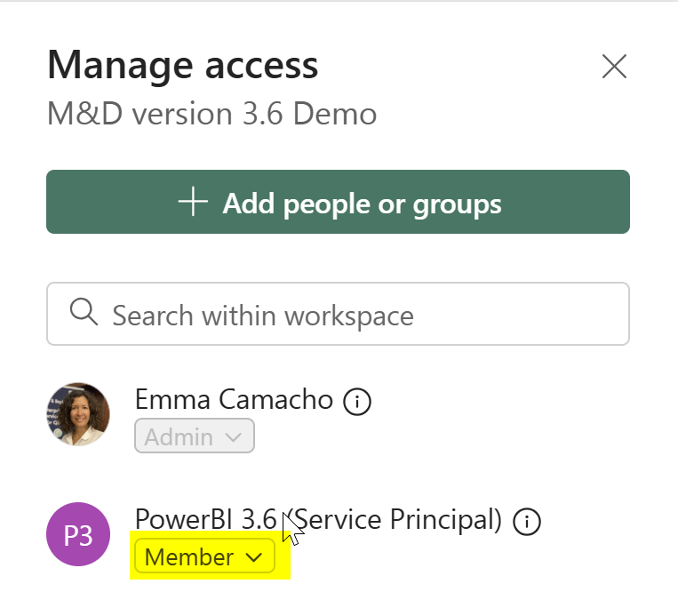Click the highlighted Member label text

(189, 556)
